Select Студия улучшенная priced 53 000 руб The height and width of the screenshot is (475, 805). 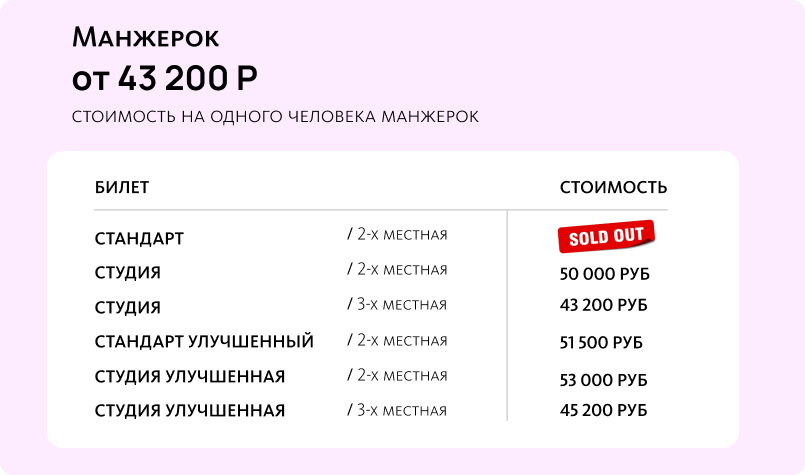[190, 377]
